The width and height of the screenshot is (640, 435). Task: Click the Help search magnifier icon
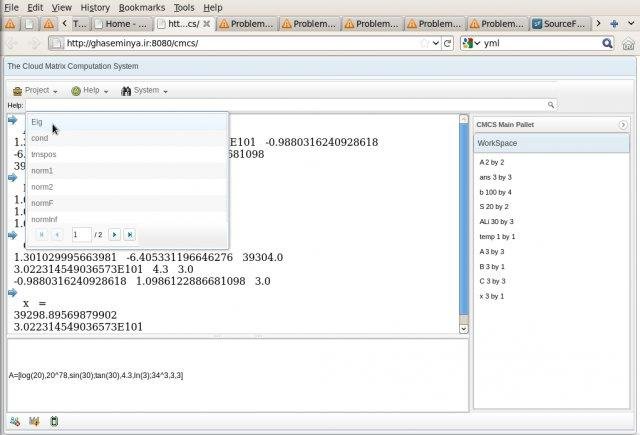click(551, 105)
